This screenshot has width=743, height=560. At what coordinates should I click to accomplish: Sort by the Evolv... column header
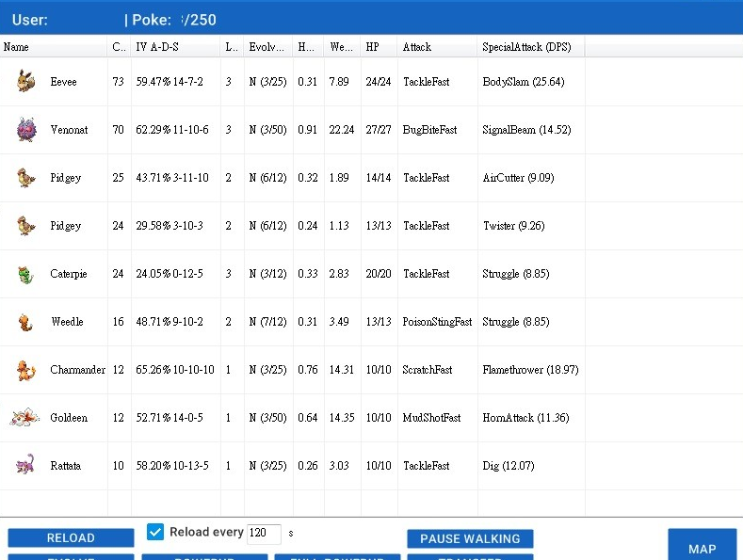click(268, 47)
